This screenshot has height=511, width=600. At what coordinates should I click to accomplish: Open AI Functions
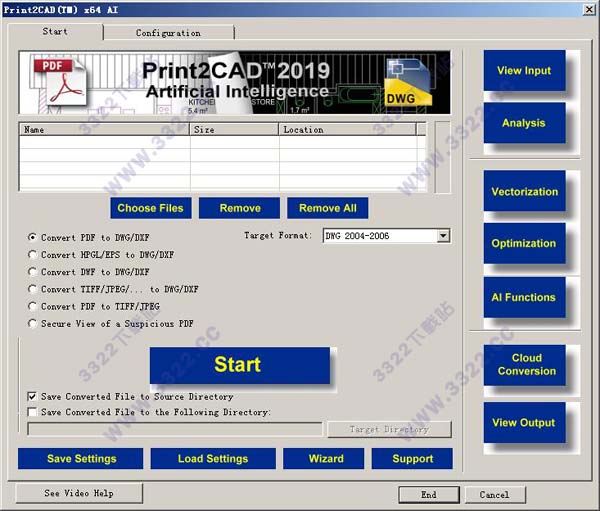[x=524, y=297]
